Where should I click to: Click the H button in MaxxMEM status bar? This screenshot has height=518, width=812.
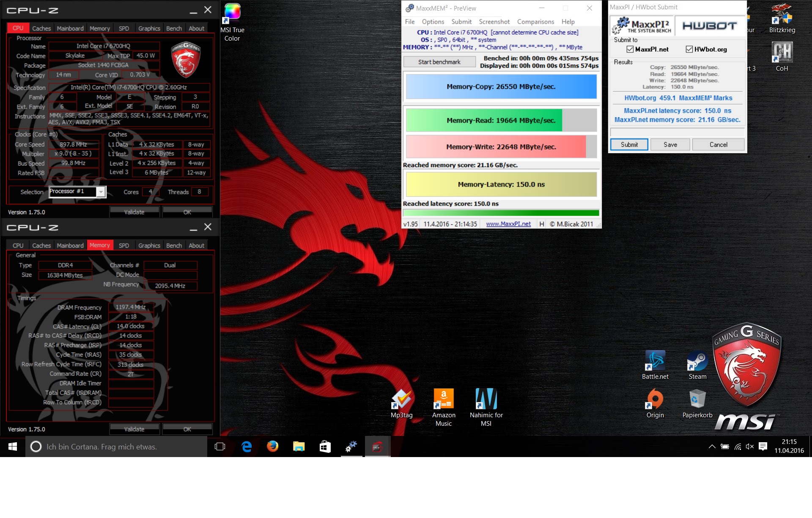542,224
